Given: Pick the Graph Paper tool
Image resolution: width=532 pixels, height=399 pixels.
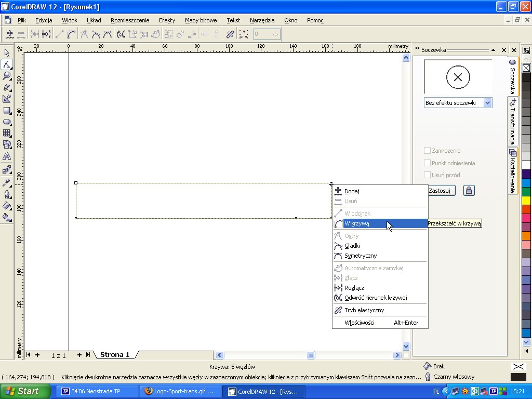Looking at the screenshot, I should (7, 134).
